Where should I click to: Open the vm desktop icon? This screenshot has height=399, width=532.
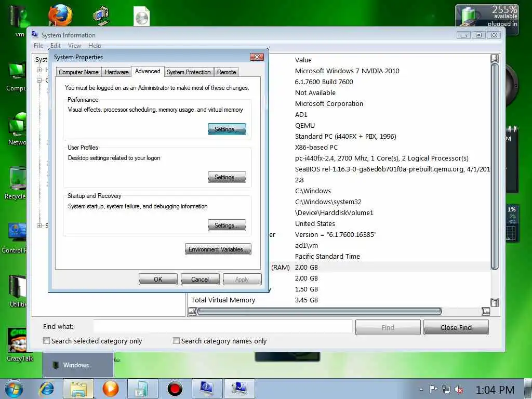click(19, 20)
